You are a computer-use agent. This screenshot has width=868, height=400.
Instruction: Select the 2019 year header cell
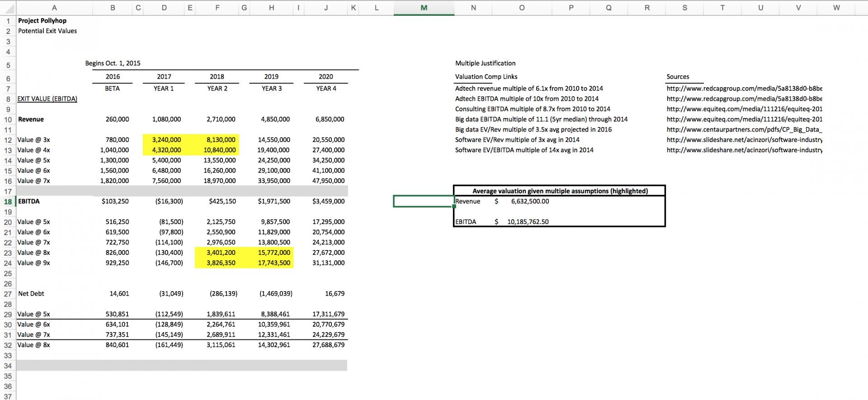coord(271,77)
